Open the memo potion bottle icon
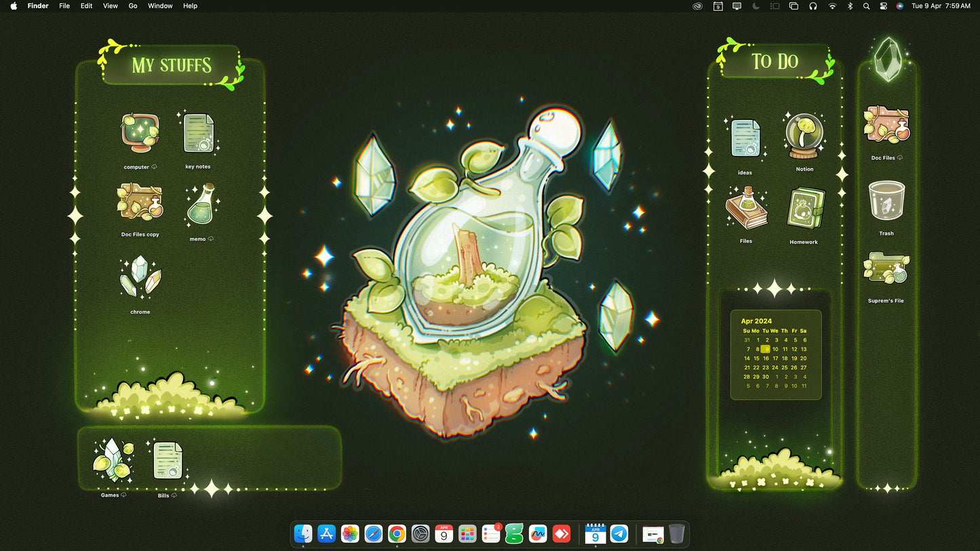Screen dimensions: 980x551 [x=199, y=207]
